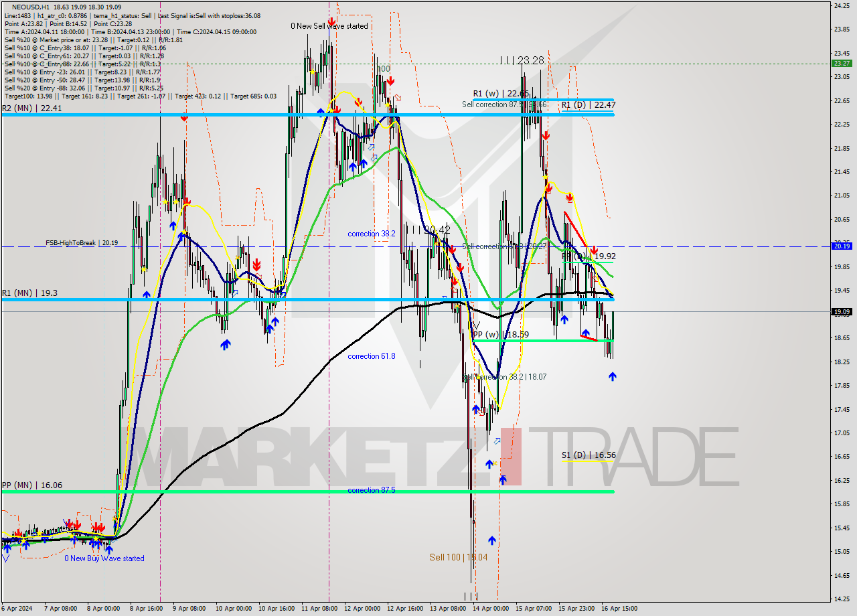Click the '10 Apr 00:00' time axis label
The width and height of the screenshot is (857, 616).
coord(232,609)
